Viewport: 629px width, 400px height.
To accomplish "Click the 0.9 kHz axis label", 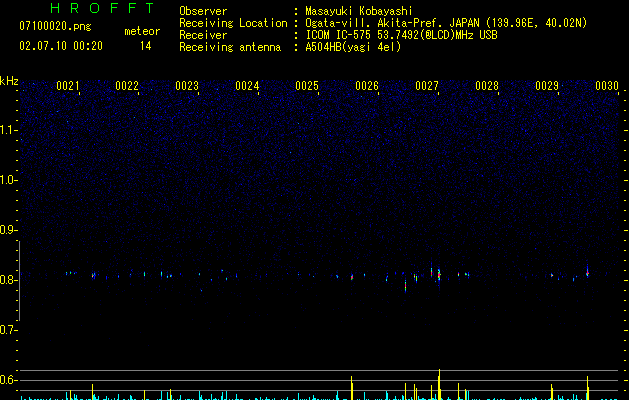I will pyautogui.click(x=8, y=230).
